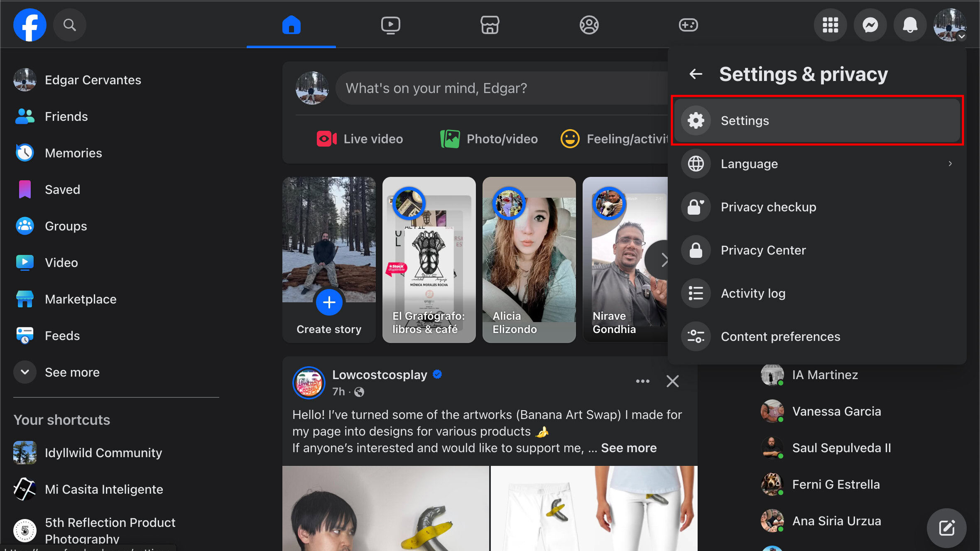Image resolution: width=980 pixels, height=551 pixels.
Task: Start a new message with compose icon
Action: point(946,528)
